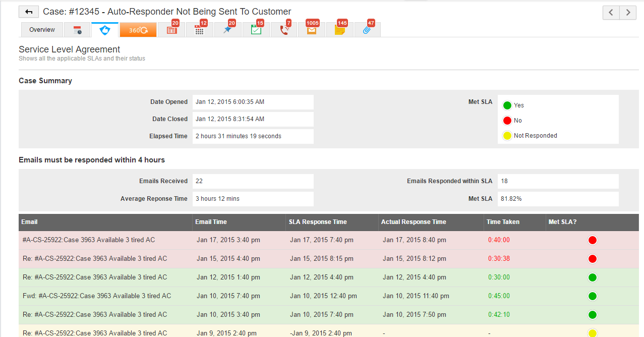
Task: Select the email row dated Jan 10, 2015 3:40 pm
Action: pyautogui.click(x=329, y=315)
